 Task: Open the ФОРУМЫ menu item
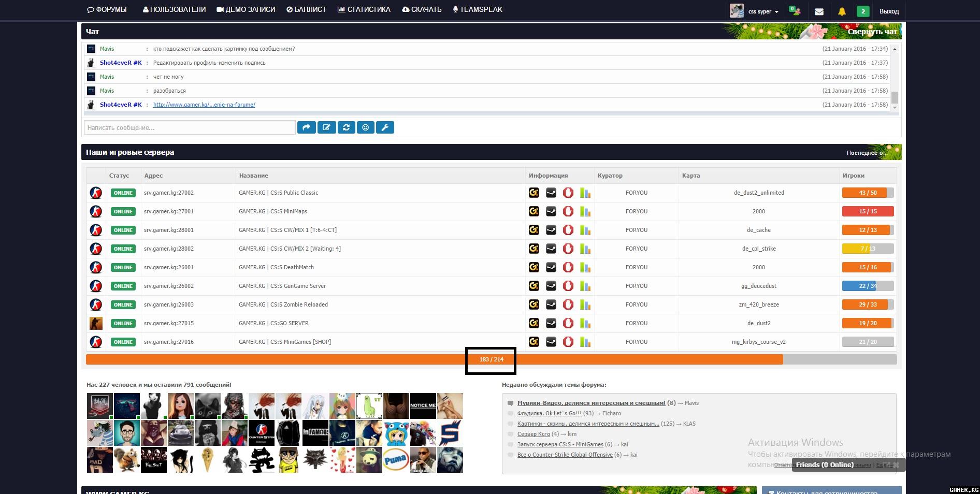(x=107, y=9)
